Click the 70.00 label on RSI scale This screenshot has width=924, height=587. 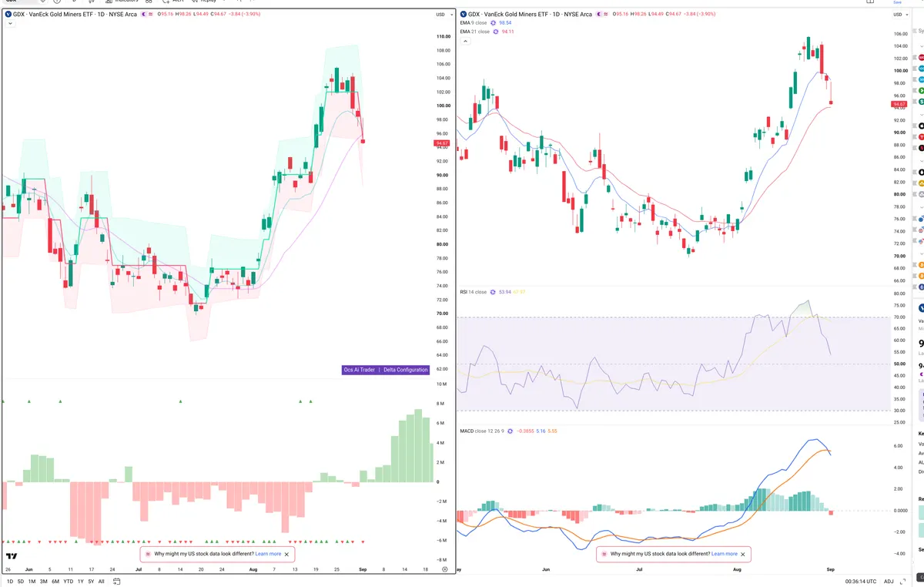(x=899, y=317)
